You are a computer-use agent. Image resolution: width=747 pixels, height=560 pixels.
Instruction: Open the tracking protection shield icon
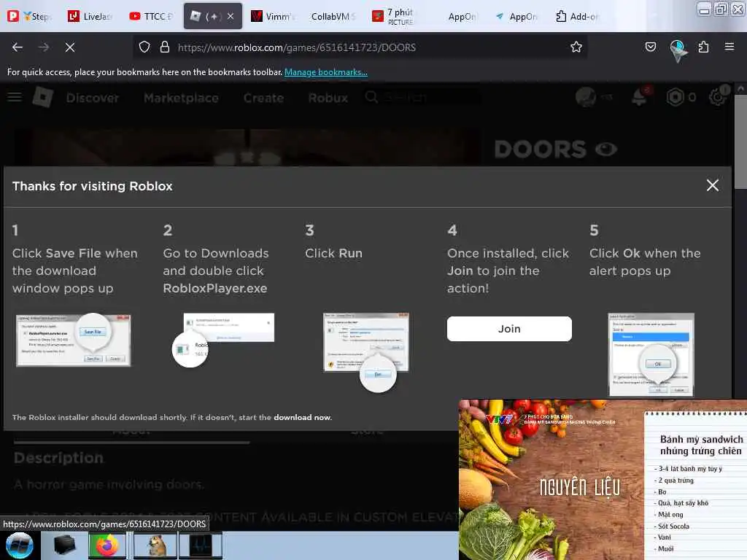[x=144, y=47]
